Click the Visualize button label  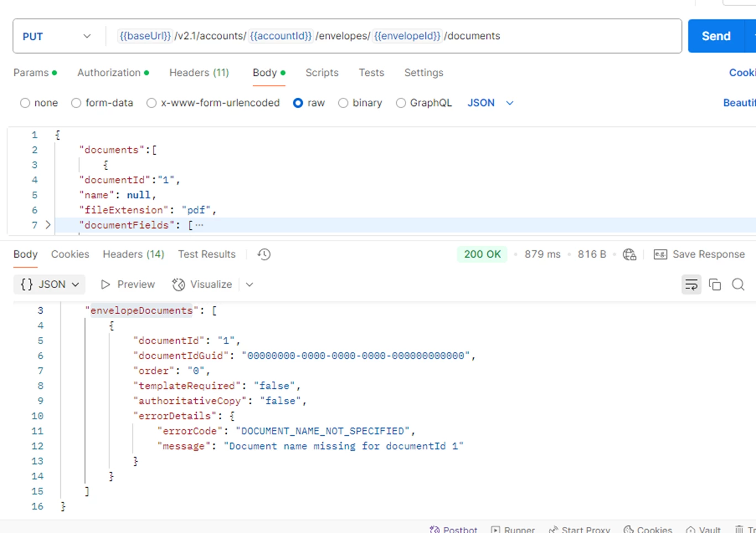pyautogui.click(x=211, y=284)
